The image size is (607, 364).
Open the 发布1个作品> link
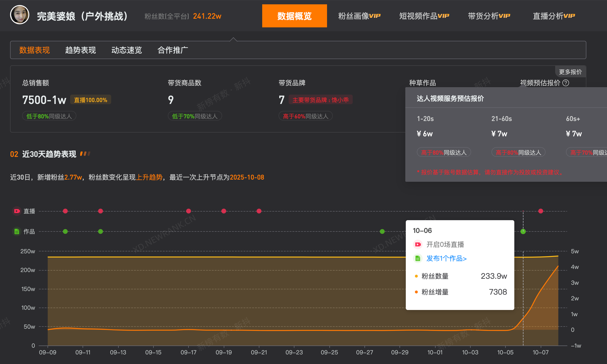click(446, 258)
